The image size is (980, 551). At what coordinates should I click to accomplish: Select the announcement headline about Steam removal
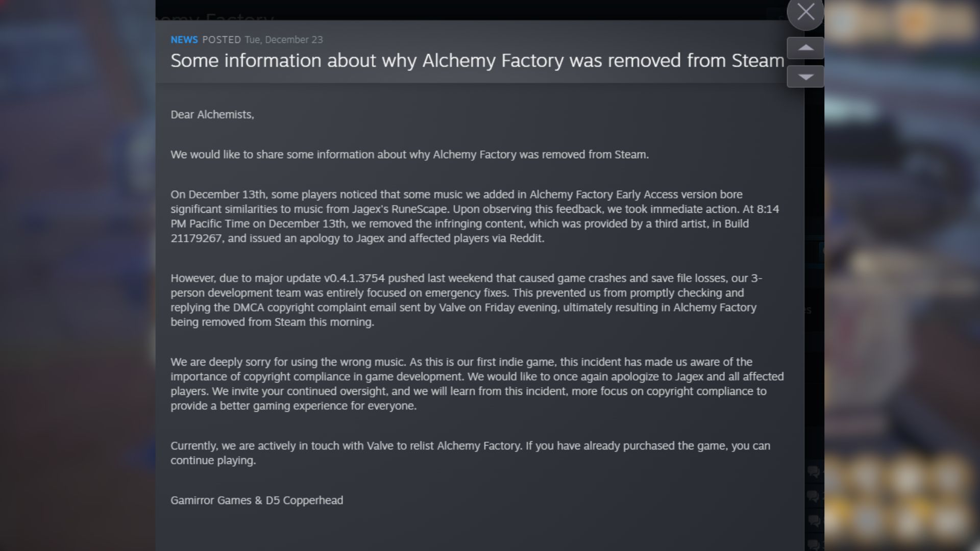click(477, 61)
